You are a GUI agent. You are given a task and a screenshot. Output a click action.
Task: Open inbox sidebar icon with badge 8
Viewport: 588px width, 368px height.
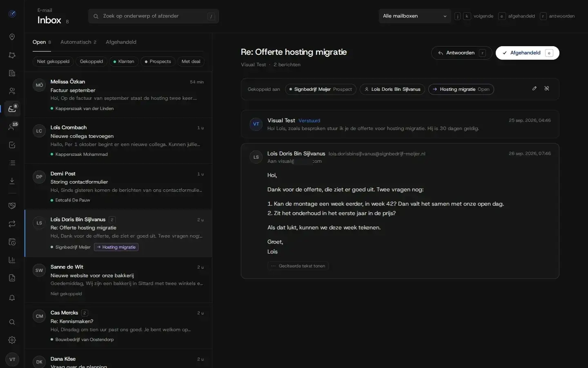12,109
